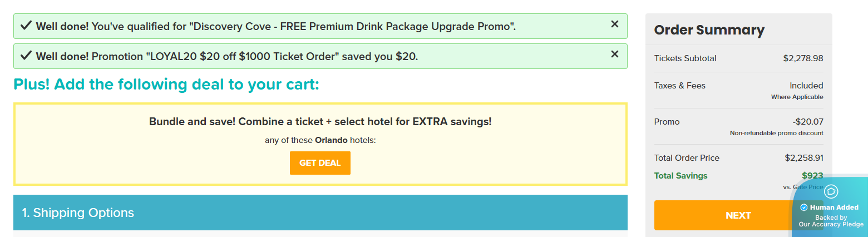Screen dimensions: 868x237
Task: Click the Bundle and save headline text
Action: pos(320,121)
